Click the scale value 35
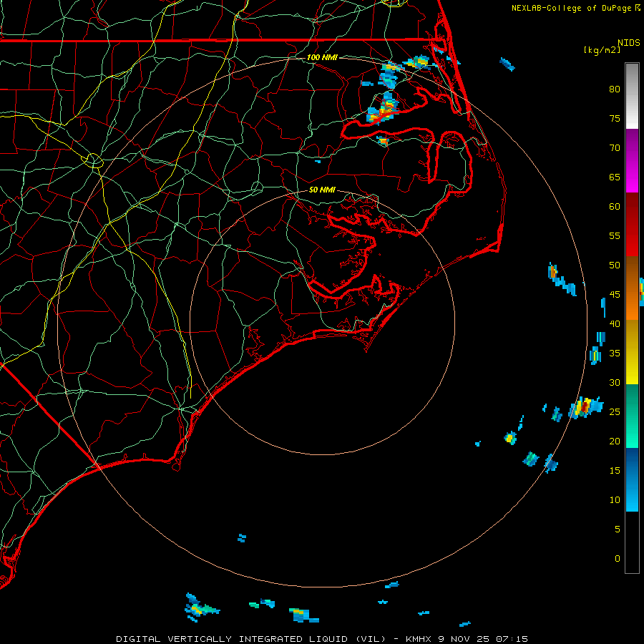Screen dimensions: 644x644 pos(615,353)
